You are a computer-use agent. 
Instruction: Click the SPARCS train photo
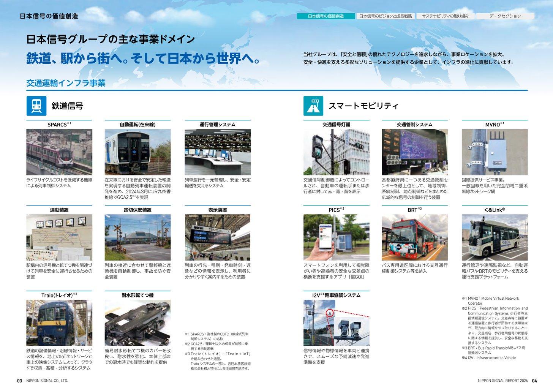pos(59,152)
